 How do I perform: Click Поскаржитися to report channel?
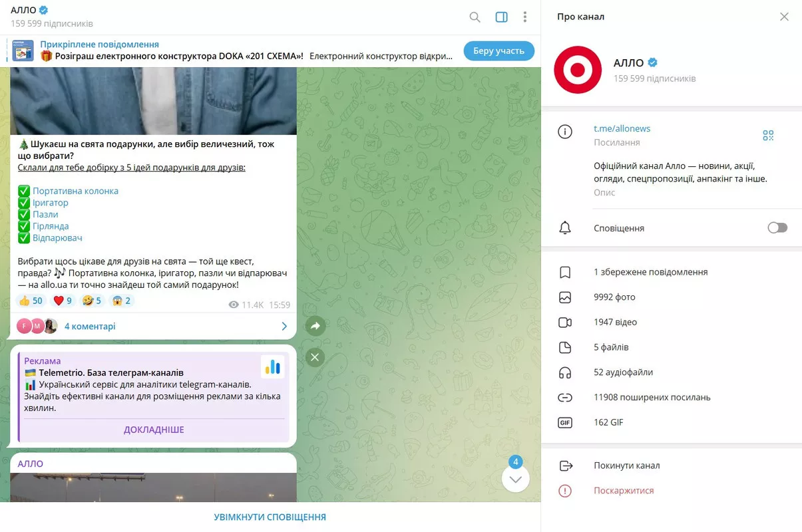pyautogui.click(x=624, y=491)
